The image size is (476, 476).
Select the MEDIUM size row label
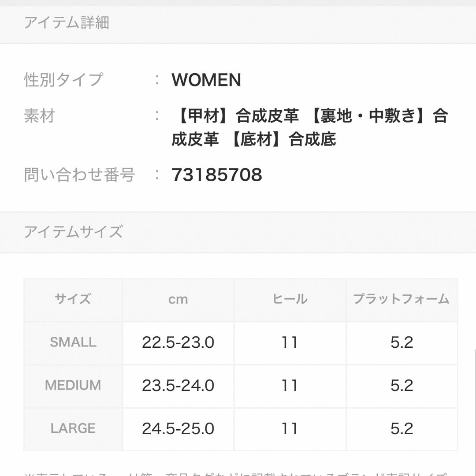[73, 386]
